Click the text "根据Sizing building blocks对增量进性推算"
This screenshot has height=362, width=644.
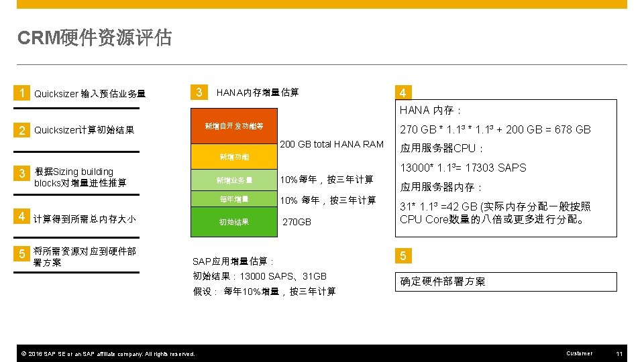point(80,177)
